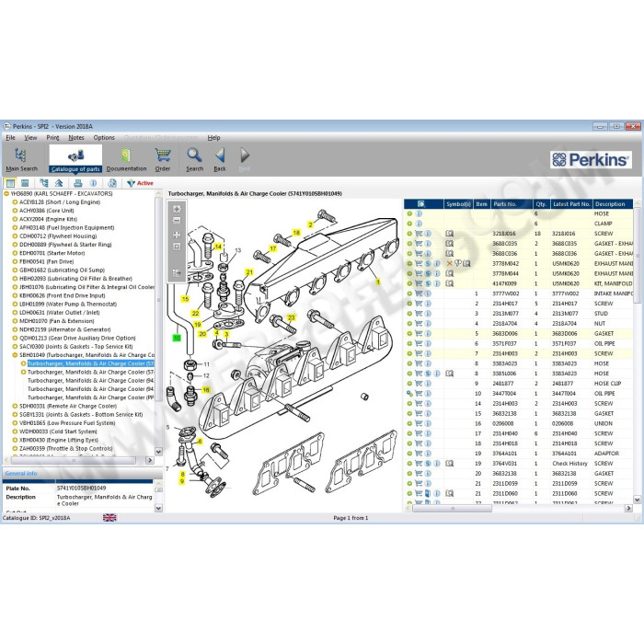
Task: Select the LBH01899 Water Pump & Thermostat item
Action: (68, 305)
